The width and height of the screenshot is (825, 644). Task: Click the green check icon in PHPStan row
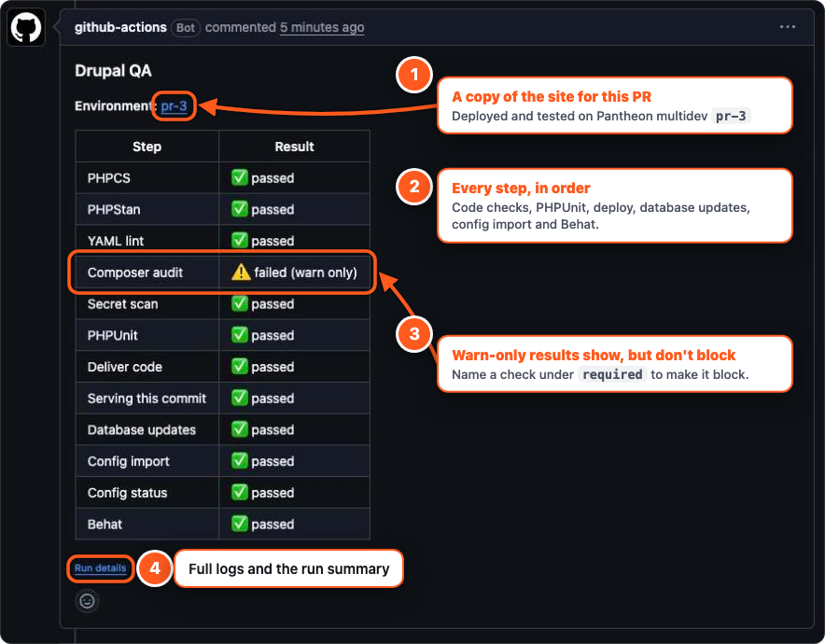point(240,209)
